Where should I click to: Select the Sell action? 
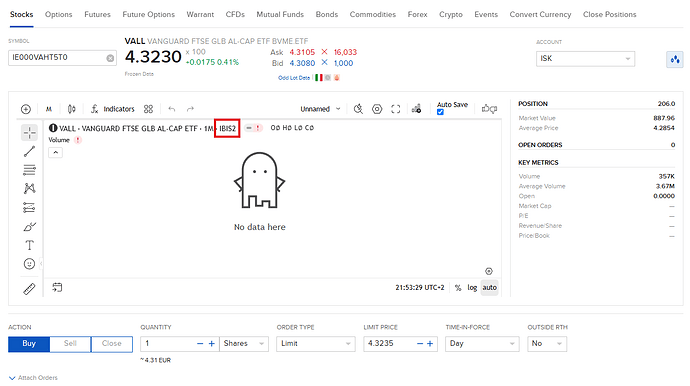70,344
